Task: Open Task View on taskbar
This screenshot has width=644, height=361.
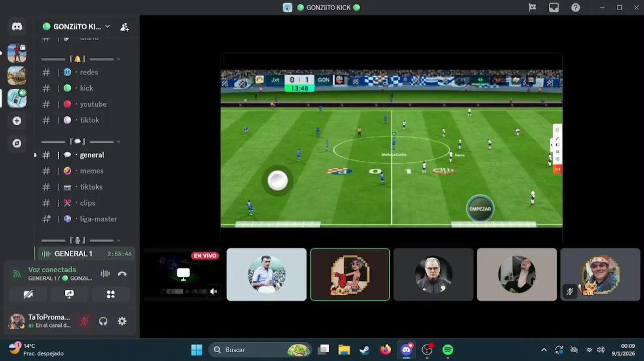Action: pyautogui.click(x=324, y=349)
